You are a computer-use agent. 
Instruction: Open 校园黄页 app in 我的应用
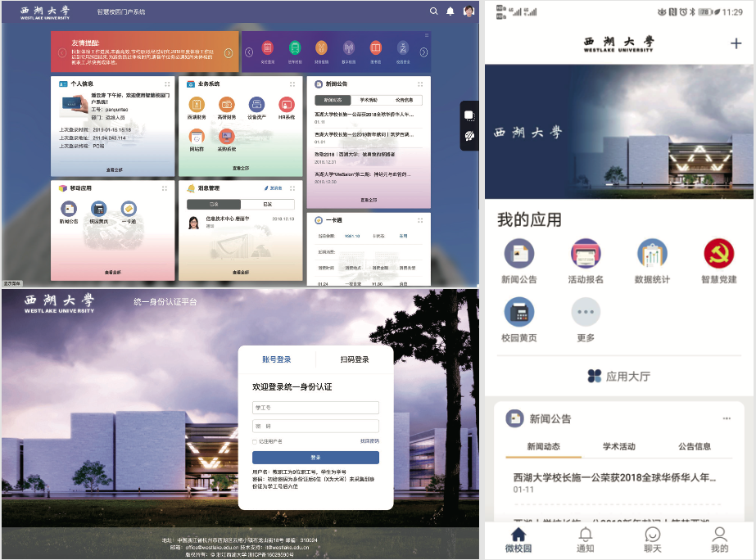click(x=519, y=312)
